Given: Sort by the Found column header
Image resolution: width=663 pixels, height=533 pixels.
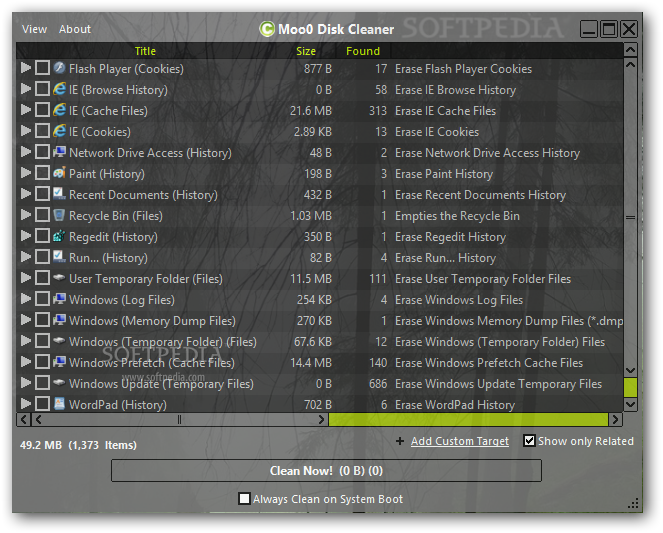Looking at the screenshot, I should coord(363,51).
